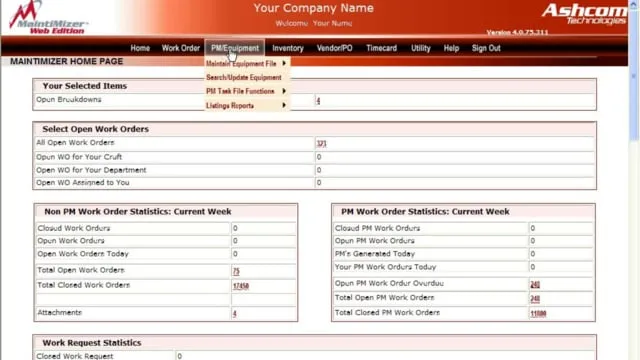Viewport: 640px width, 360px height.
Task: Click the scrollbar up arrow
Action: point(633,4)
